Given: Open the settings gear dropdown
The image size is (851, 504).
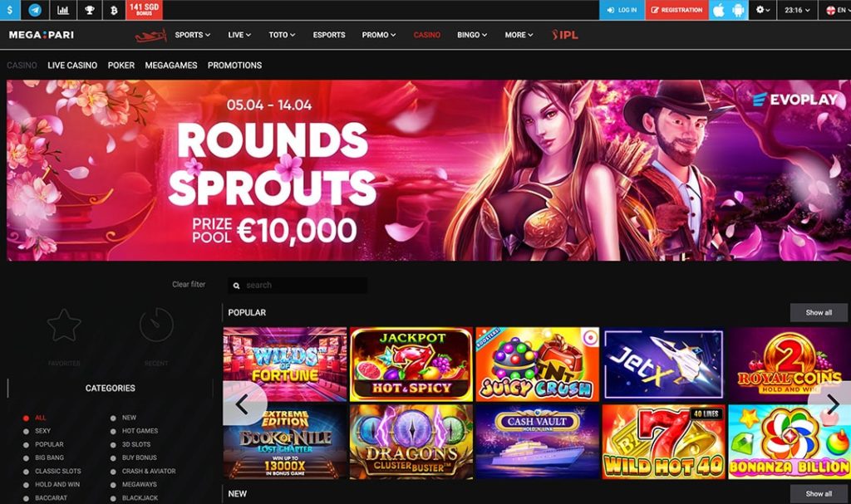Looking at the screenshot, I should tap(763, 10).
